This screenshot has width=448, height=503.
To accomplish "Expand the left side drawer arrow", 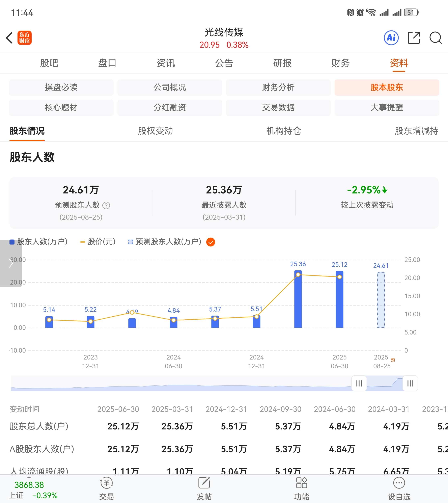I will pyautogui.click(x=11, y=263).
